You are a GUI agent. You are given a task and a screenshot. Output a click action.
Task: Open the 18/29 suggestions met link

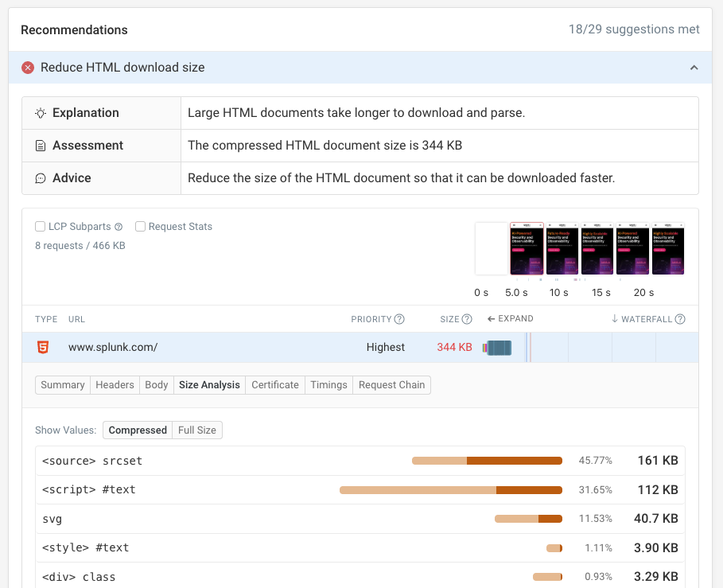click(x=634, y=29)
